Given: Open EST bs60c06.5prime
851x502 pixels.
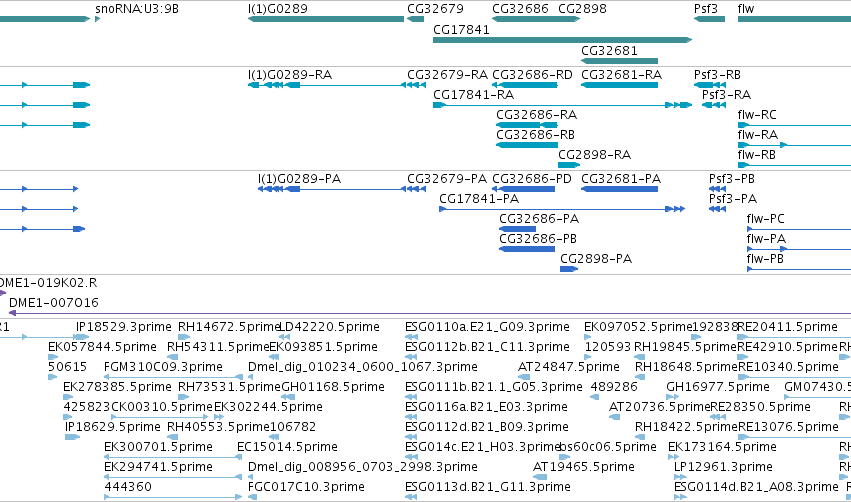Looking at the screenshot, I should point(608,447).
